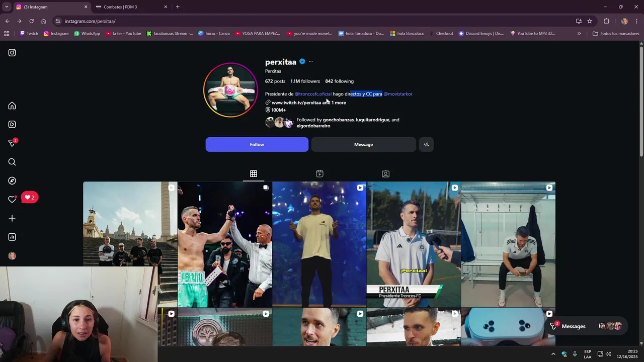Click the Create plus icon
This screenshot has height=362, width=644.
12,218
